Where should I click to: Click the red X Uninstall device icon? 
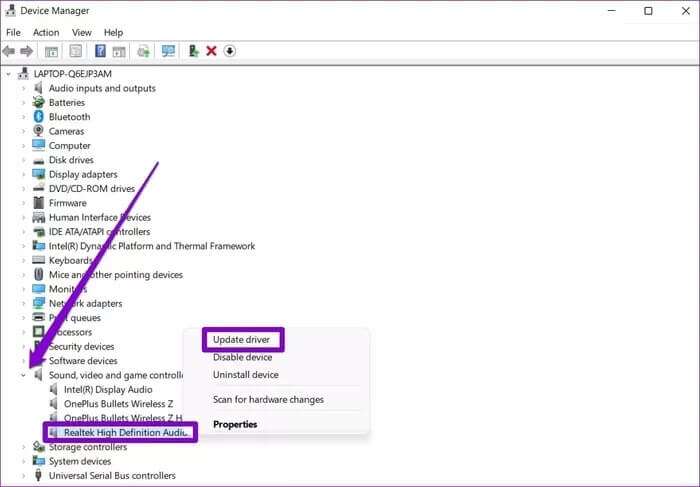click(211, 51)
